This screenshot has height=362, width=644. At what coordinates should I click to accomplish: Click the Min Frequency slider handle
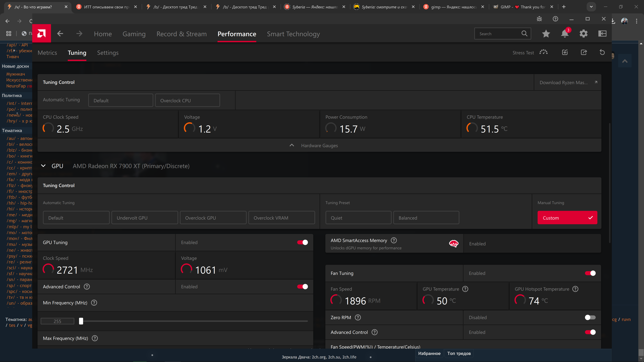[81, 321]
